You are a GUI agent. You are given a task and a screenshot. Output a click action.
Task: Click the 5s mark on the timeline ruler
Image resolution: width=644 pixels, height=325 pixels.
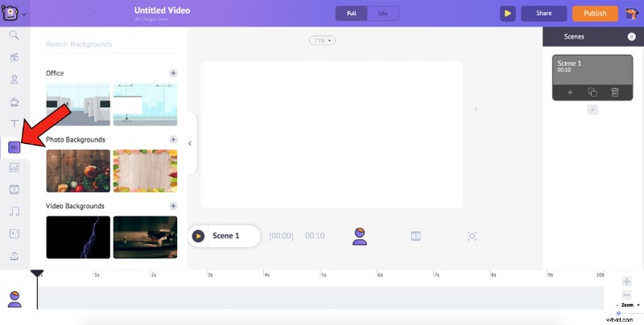coord(324,274)
